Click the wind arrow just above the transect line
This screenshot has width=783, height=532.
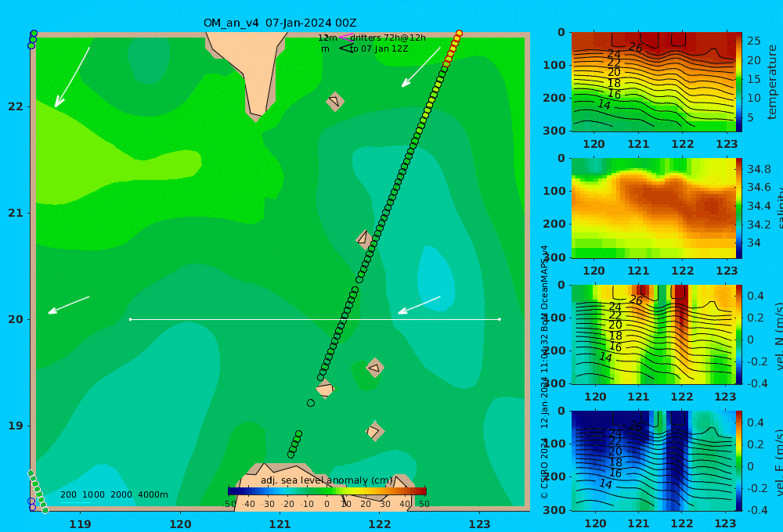(x=419, y=305)
